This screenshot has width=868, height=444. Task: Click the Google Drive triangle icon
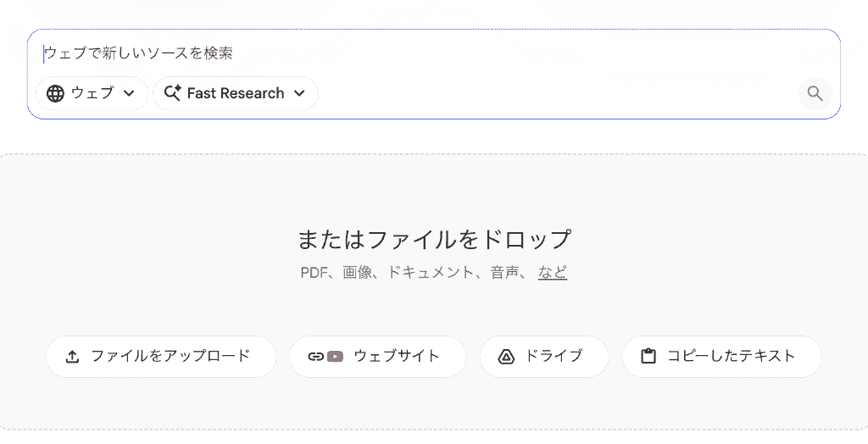pyautogui.click(x=506, y=357)
